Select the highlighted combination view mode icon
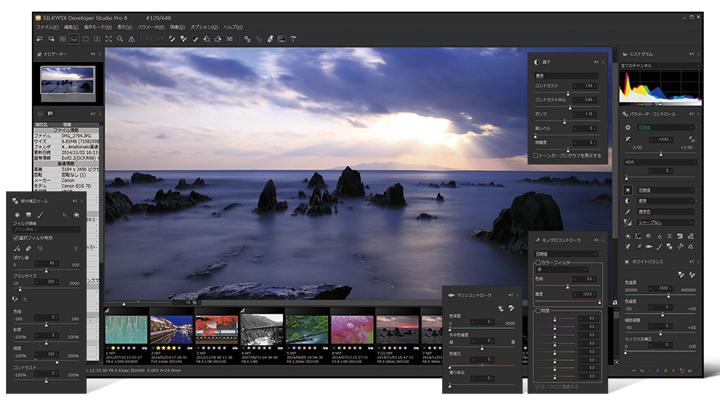720x400 pixels. point(74,39)
